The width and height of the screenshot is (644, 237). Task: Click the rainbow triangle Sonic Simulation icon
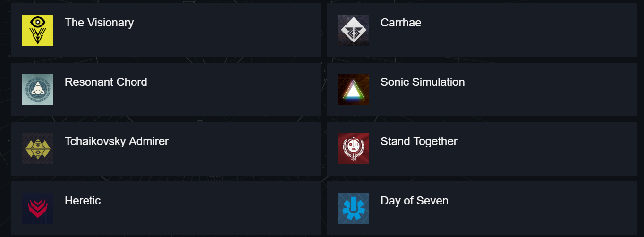pyautogui.click(x=354, y=90)
